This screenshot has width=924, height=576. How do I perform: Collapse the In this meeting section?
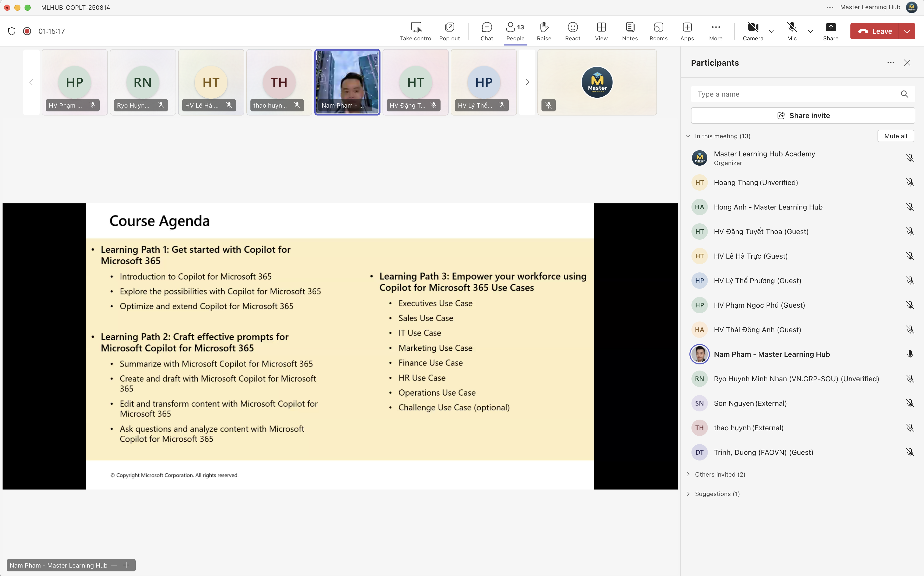coord(688,136)
